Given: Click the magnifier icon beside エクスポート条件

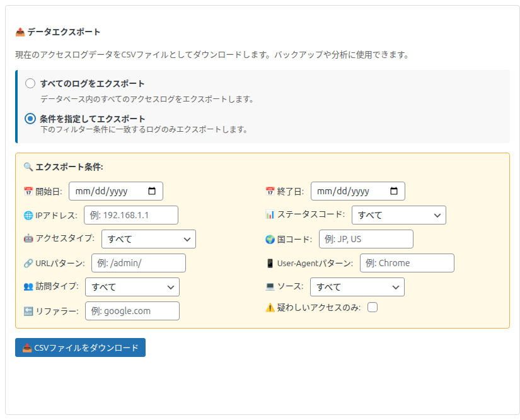Looking at the screenshot, I should pyautogui.click(x=28, y=166).
